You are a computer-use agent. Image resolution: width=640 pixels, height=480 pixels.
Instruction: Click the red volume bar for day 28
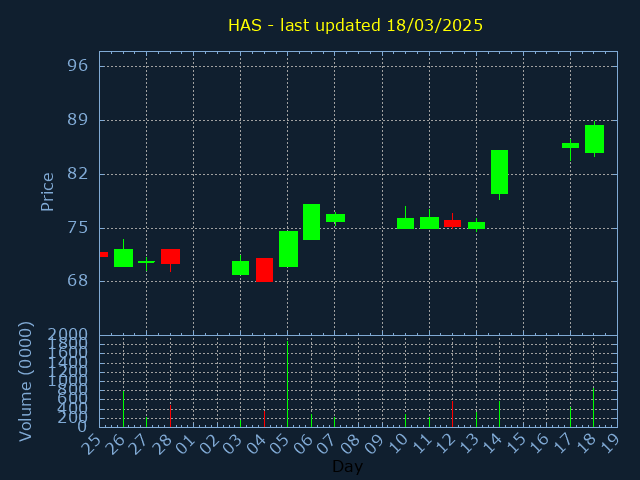pyautogui.click(x=170, y=416)
